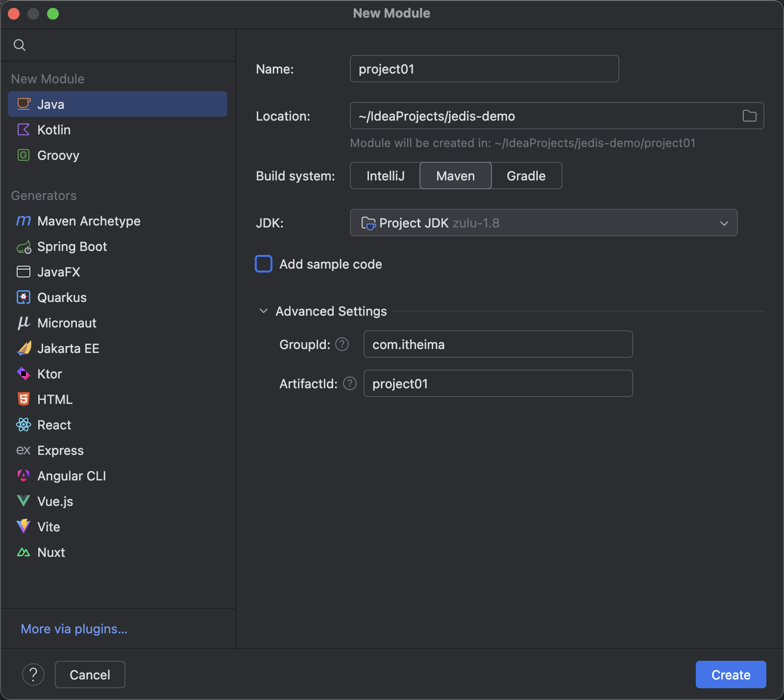The height and width of the screenshot is (700, 784).
Task: Select the Spring Boot generator icon
Action: pyautogui.click(x=24, y=247)
